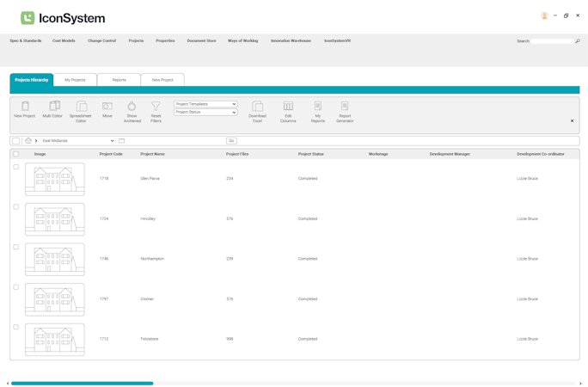Click the folder icon beside East Midlands
The height and width of the screenshot is (387, 588).
click(x=121, y=141)
